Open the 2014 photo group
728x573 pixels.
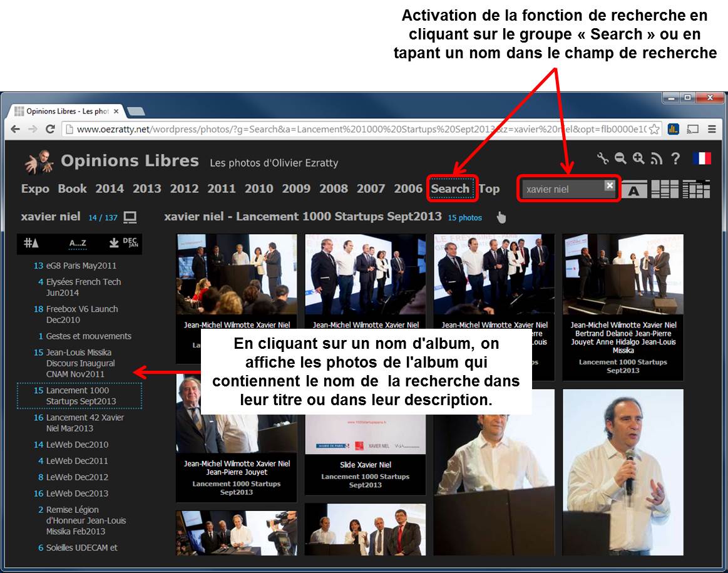110,188
